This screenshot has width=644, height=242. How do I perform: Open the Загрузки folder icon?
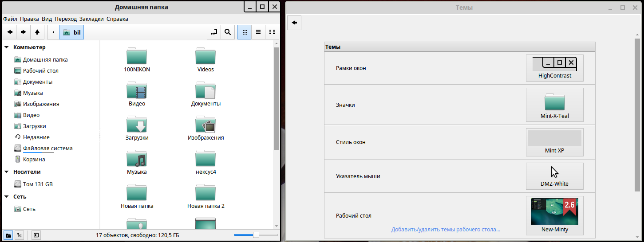pos(137,125)
